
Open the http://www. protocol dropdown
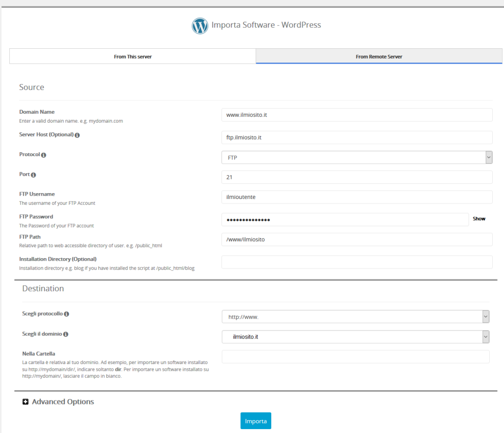tap(355, 317)
